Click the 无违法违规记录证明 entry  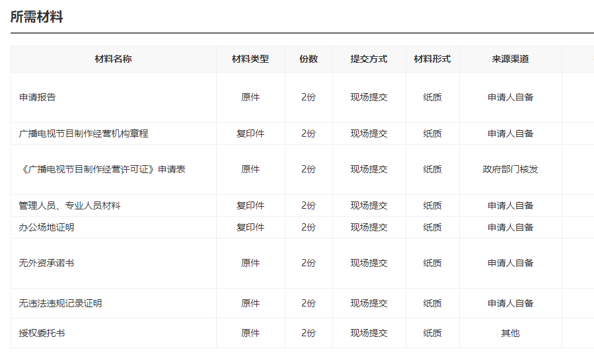point(60,303)
